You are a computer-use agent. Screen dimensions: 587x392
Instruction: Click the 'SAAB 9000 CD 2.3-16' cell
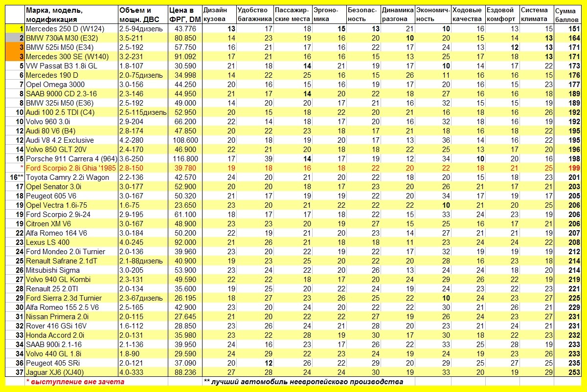click(71, 94)
